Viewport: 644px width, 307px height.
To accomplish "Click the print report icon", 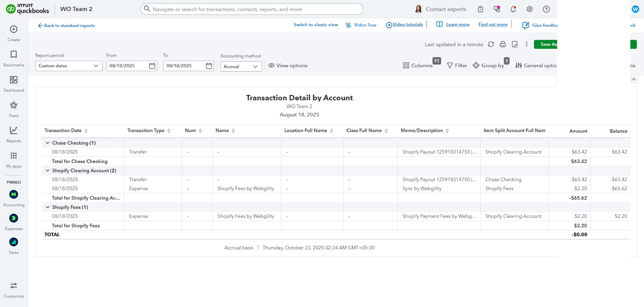I will 503,44.
